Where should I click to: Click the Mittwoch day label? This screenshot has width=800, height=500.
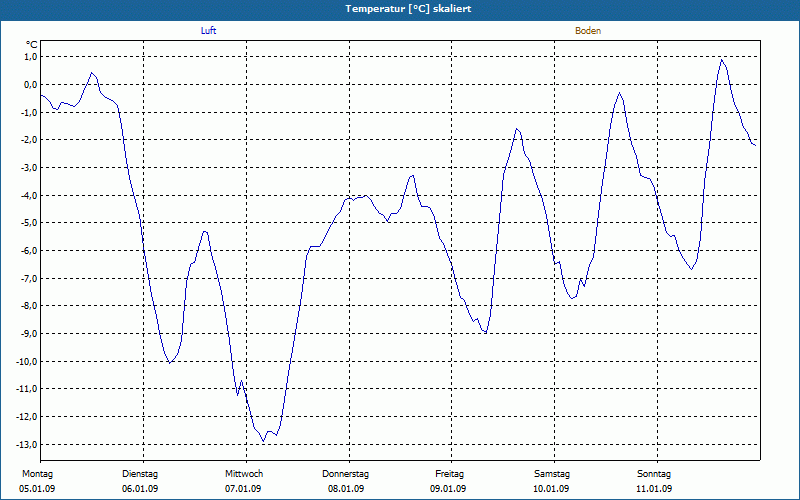(244, 474)
